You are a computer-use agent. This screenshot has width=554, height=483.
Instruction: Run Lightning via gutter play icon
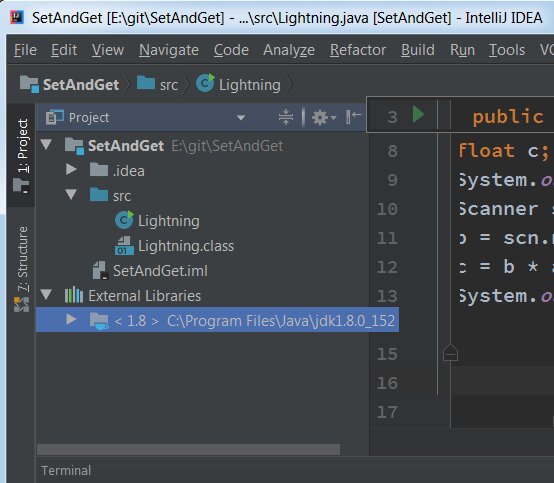tap(418, 114)
